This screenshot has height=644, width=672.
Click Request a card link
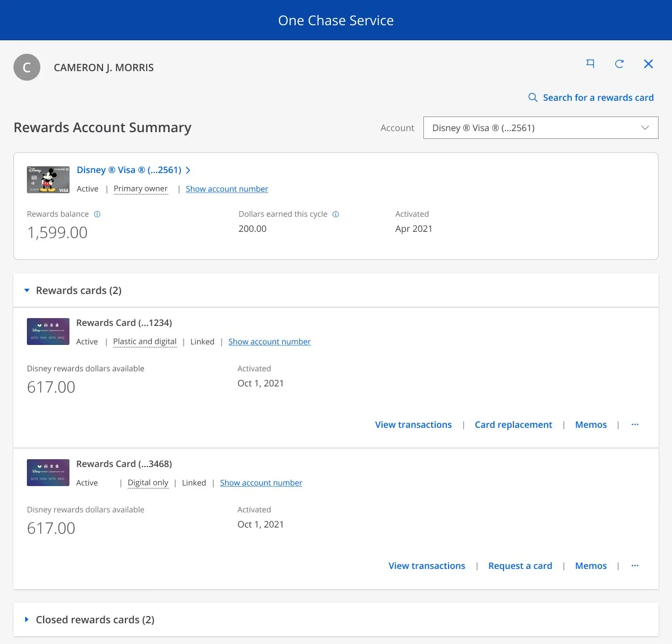(x=520, y=566)
